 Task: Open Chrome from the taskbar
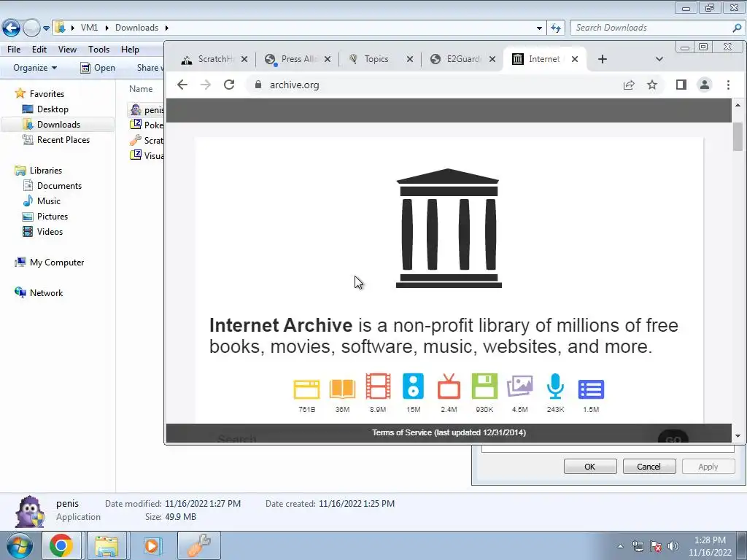click(61, 545)
